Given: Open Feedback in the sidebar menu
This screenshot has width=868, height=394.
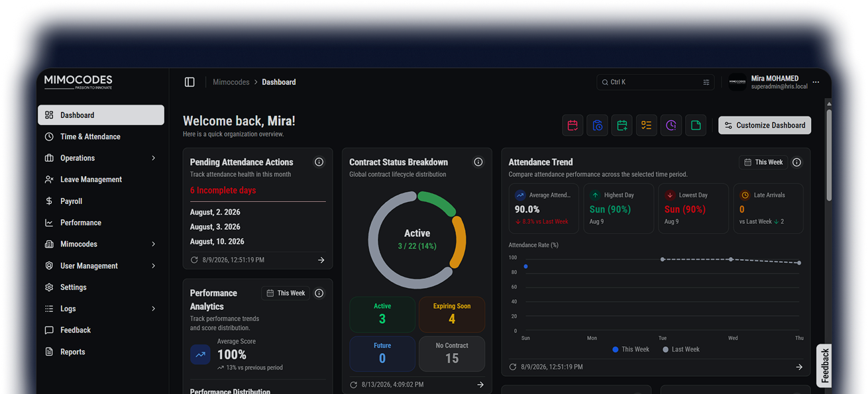Looking at the screenshot, I should (x=101, y=330).
